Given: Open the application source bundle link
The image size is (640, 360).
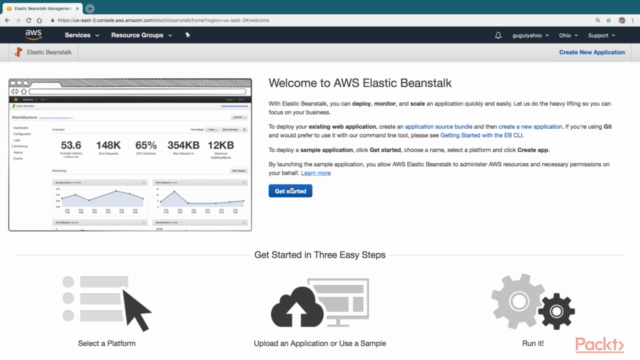Looking at the screenshot, I should [x=438, y=127].
